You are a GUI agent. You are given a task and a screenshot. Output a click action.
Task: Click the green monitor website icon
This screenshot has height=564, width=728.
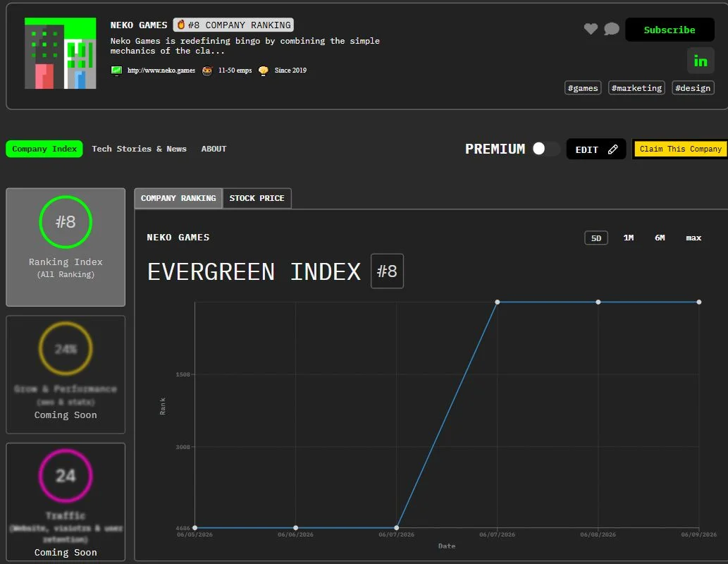(116, 70)
